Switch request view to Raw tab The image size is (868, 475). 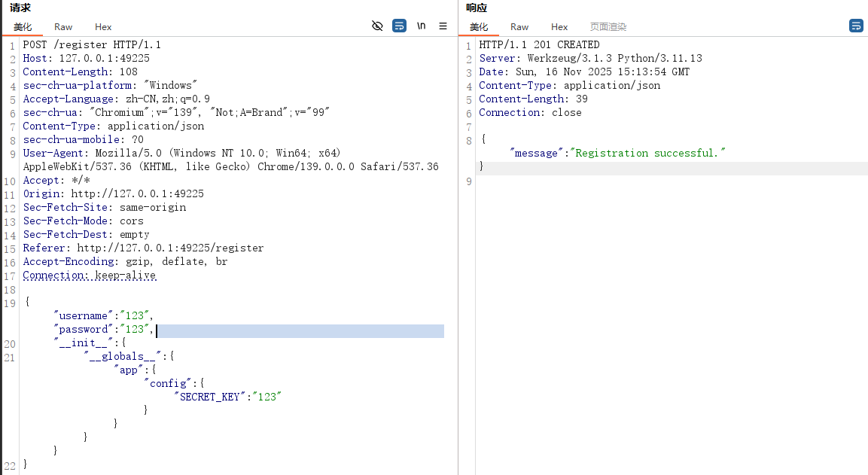[63, 27]
